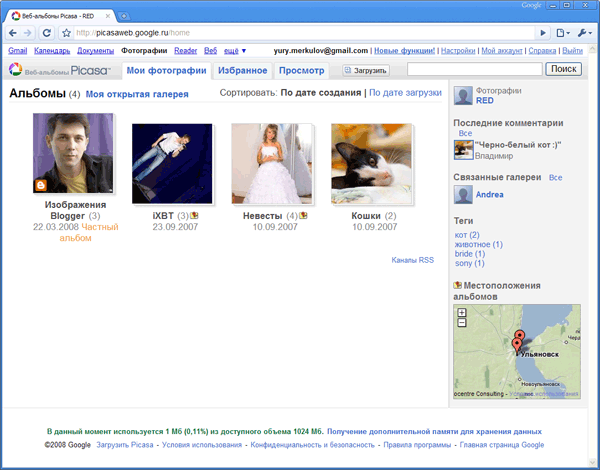Click the map icon next to iXBT album
Viewport: 600px width, 470px height.
coord(194,216)
